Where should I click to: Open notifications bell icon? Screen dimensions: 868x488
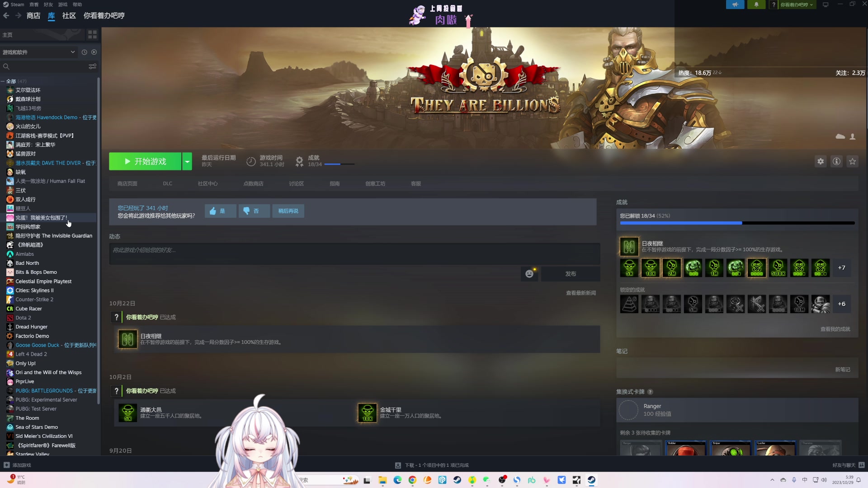(756, 5)
